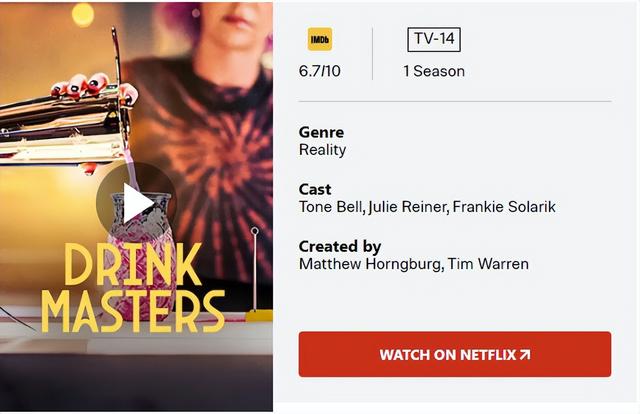Image resolution: width=640 pixels, height=414 pixels.
Task: Click the external arrow icon beside Netflix
Action: click(x=525, y=354)
